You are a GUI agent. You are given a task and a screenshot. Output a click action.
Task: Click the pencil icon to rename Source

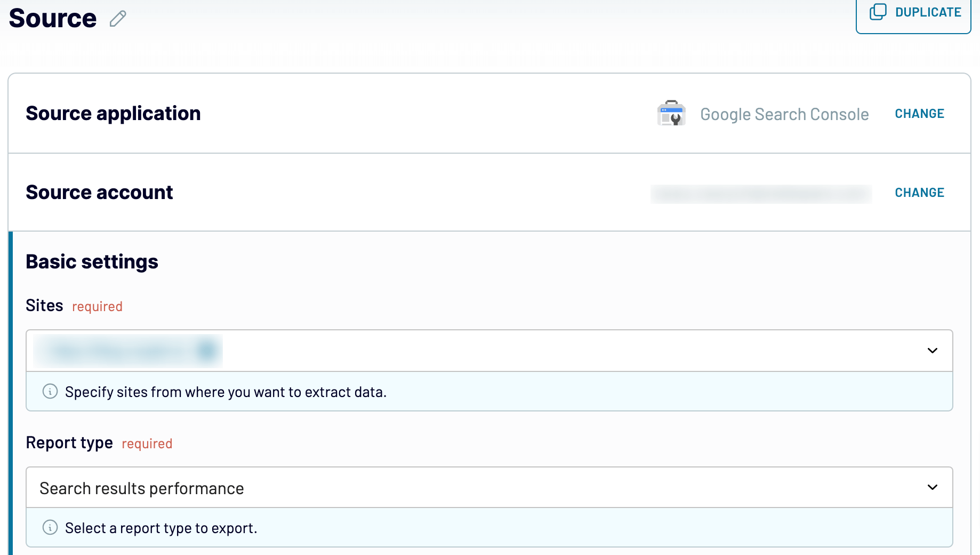pos(118,19)
